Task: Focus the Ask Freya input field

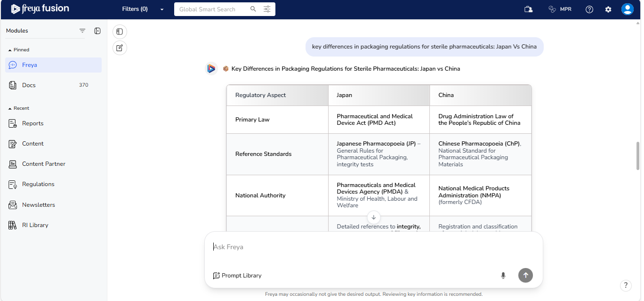Action: coord(367,247)
